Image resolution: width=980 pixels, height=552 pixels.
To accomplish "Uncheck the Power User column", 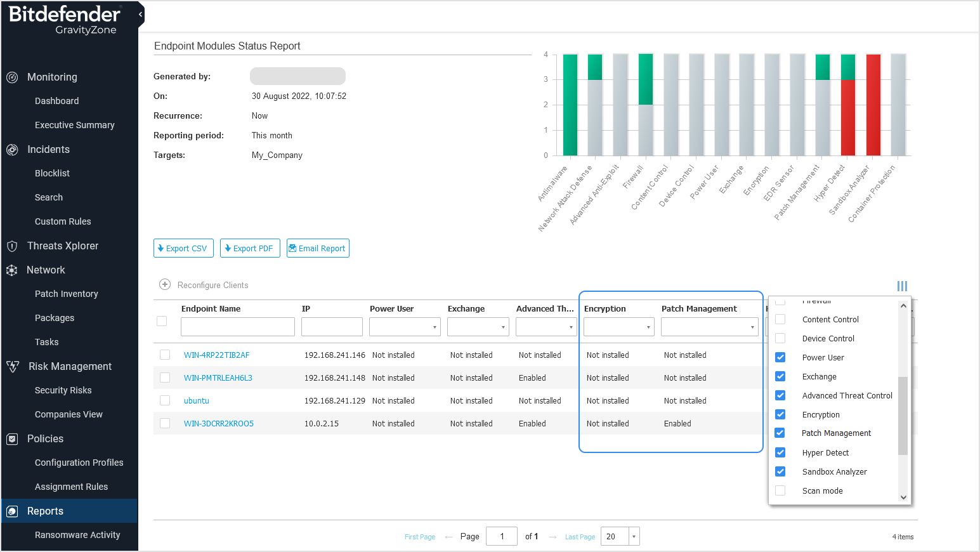I will [x=780, y=357].
